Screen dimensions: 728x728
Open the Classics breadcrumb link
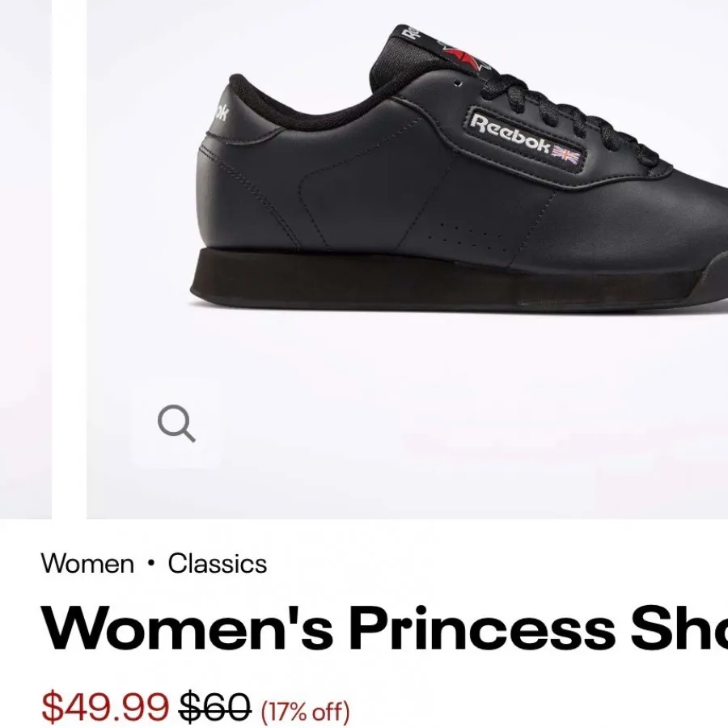(x=218, y=564)
